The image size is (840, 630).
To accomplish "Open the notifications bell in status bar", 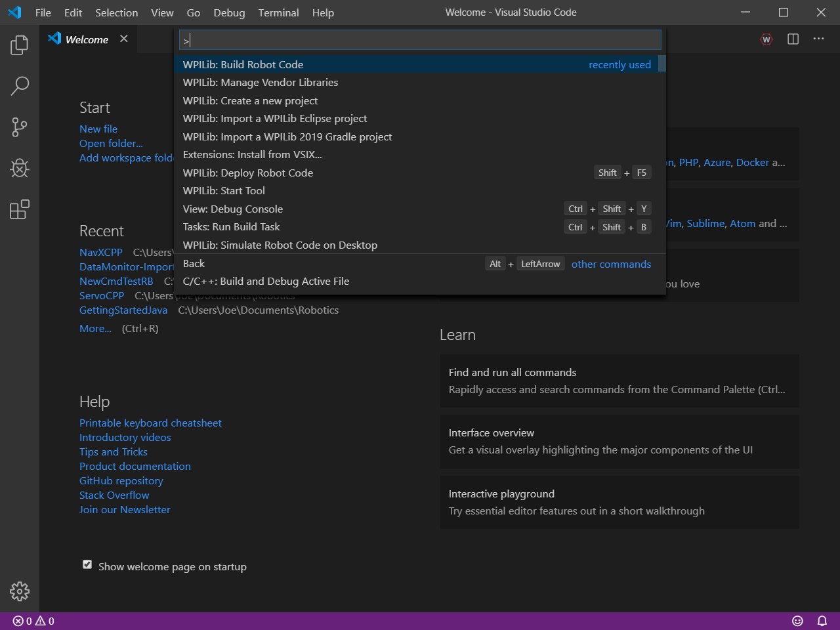I will [822, 621].
